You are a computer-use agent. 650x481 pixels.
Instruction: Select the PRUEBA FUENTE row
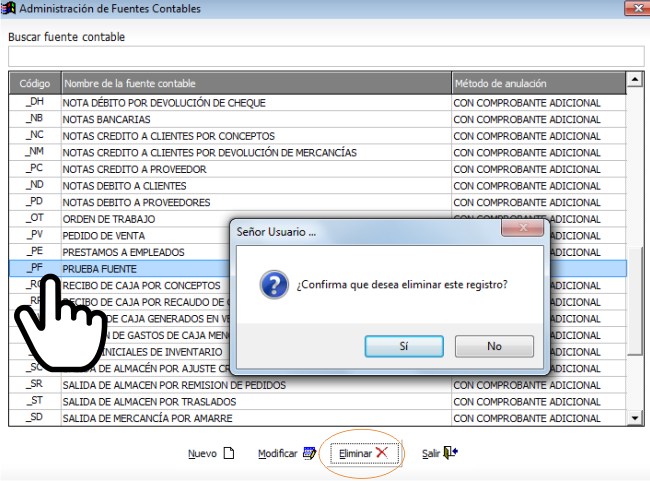pyautogui.click(x=318, y=269)
